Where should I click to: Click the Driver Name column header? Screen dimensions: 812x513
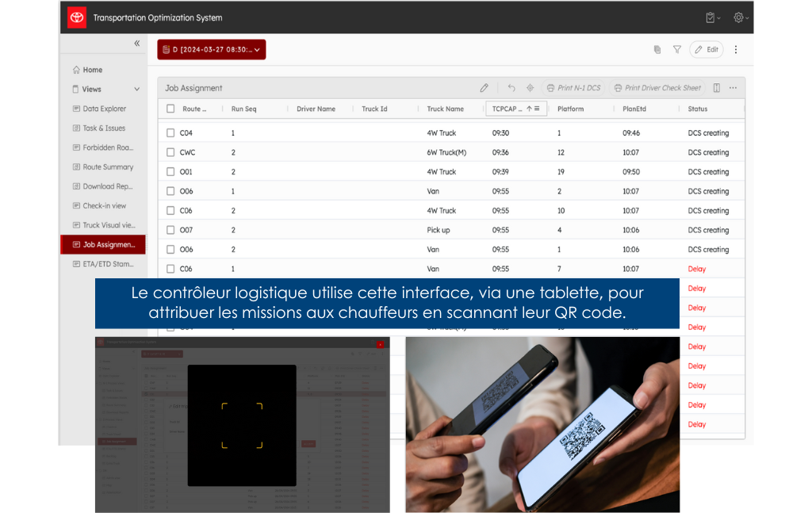point(316,109)
